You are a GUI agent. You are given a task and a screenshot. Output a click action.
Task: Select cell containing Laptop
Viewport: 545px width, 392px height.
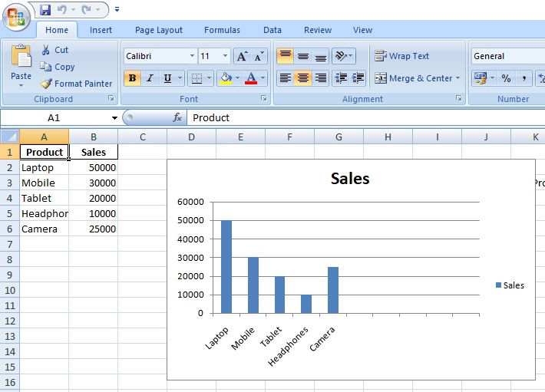click(x=44, y=168)
